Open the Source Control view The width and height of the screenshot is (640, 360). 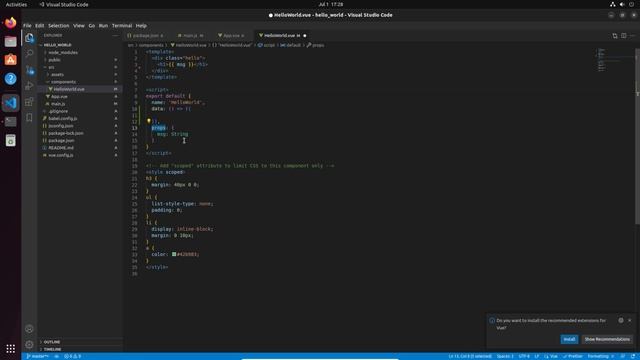[29, 70]
